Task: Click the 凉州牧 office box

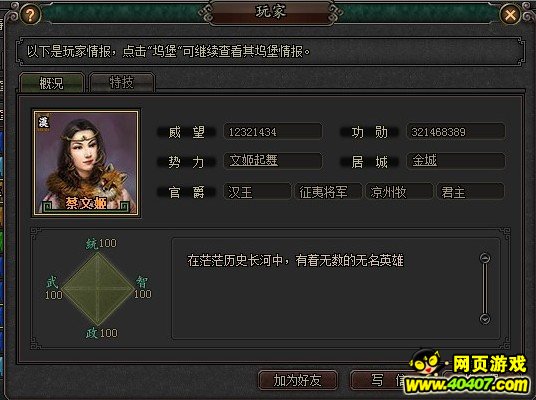Action: pyautogui.click(x=399, y=192)
